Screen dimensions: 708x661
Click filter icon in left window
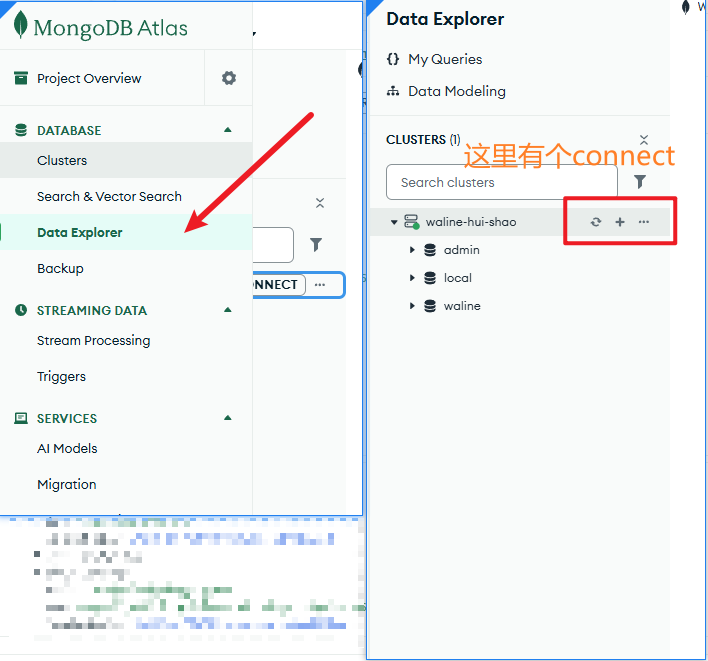pos(316,245)
